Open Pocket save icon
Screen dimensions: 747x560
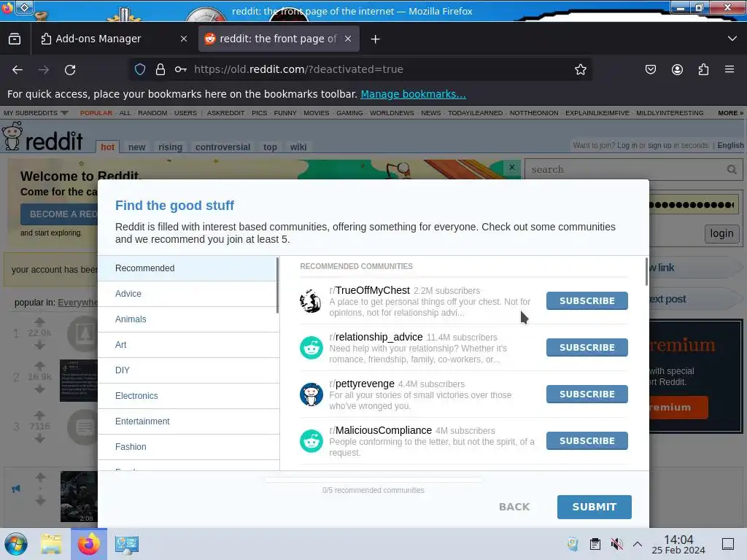pos(650,69)
